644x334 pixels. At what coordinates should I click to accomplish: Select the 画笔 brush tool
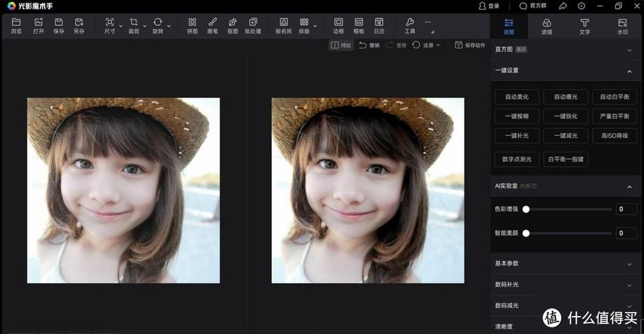[212, 26]
